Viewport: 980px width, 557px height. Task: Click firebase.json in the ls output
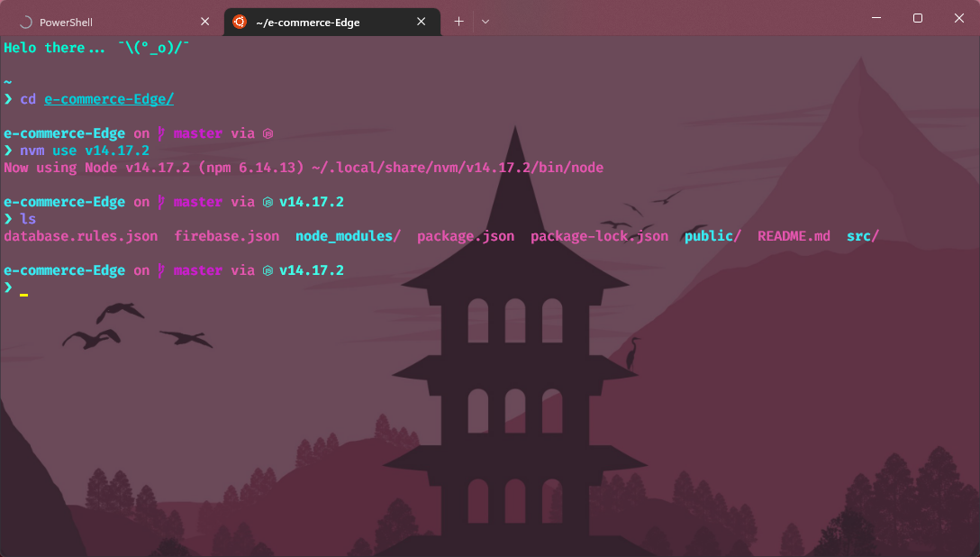tap(226, 235)
